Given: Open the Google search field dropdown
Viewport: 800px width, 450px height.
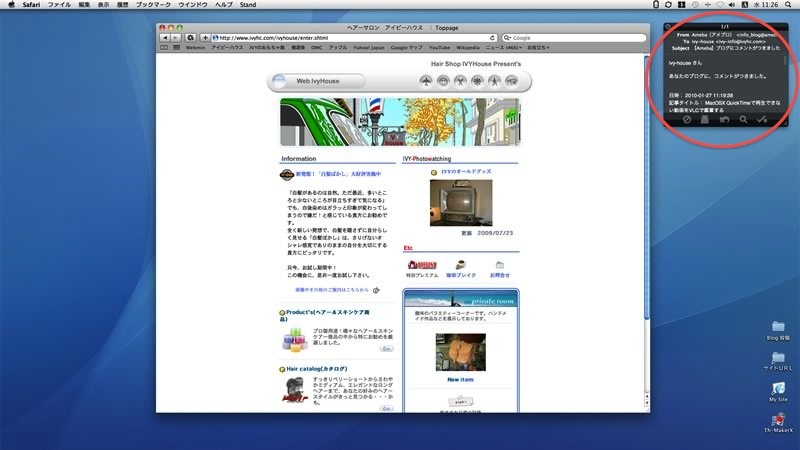Looking at the screenshot, I should pos(507,37).
